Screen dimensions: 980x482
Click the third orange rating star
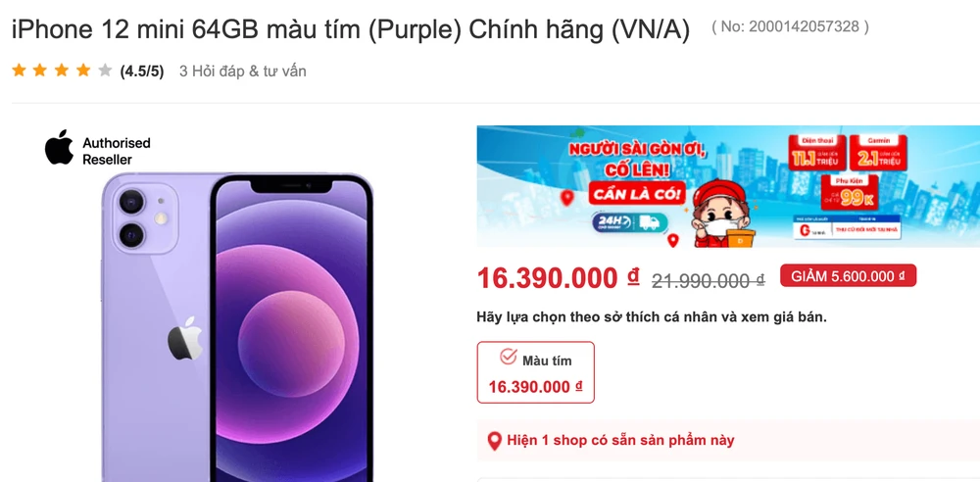coord(61,70)
